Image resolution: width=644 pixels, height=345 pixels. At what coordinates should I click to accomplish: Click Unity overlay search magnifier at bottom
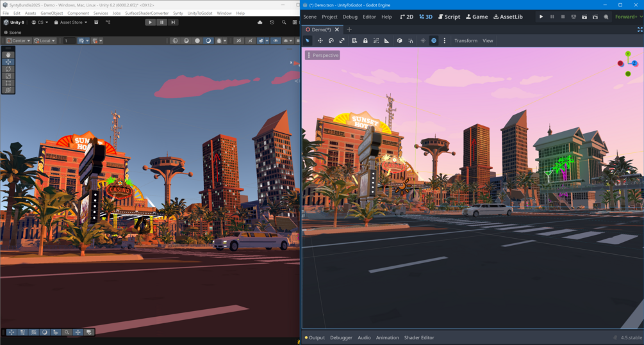(x=67, y=332)
